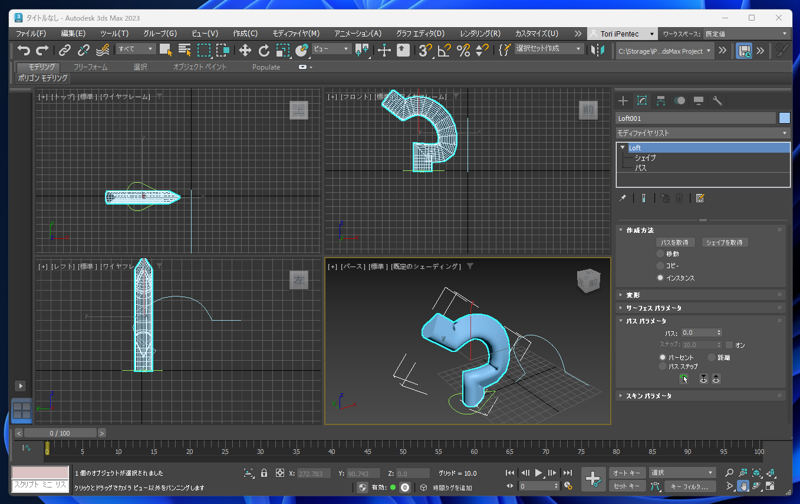Open the Motion panel tab icon
The image size is (800, 504).
680,100
